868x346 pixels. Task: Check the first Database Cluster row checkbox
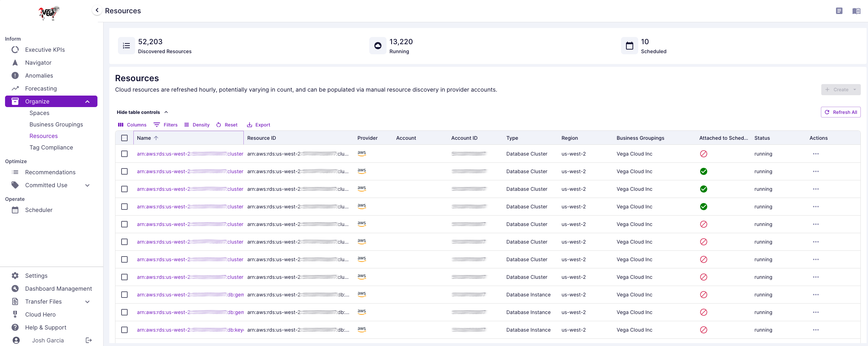[x=124, y=154]
